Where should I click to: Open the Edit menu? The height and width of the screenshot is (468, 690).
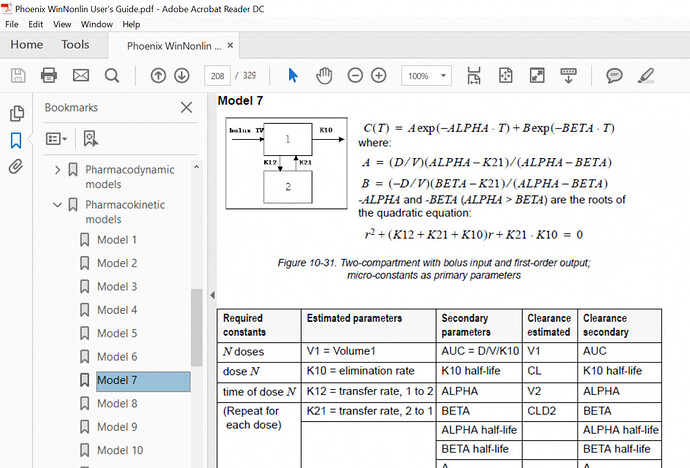click(36, 24)
